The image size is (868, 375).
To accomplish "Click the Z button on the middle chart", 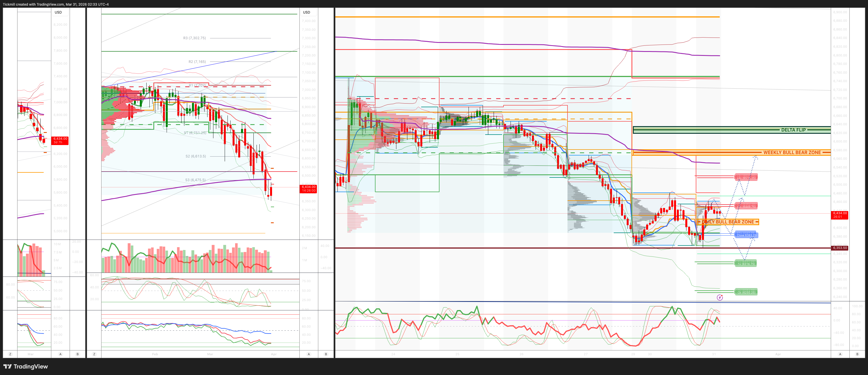I will 94,354.
